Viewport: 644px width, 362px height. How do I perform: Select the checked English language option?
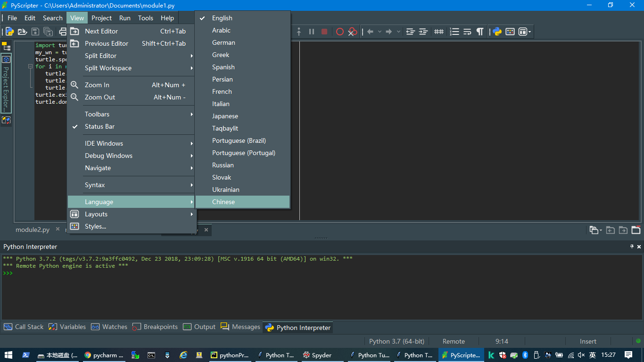pos(242,18)
